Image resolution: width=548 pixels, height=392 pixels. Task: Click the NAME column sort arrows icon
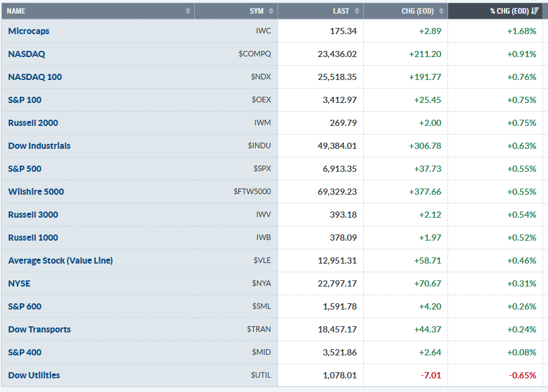[188, 11]
